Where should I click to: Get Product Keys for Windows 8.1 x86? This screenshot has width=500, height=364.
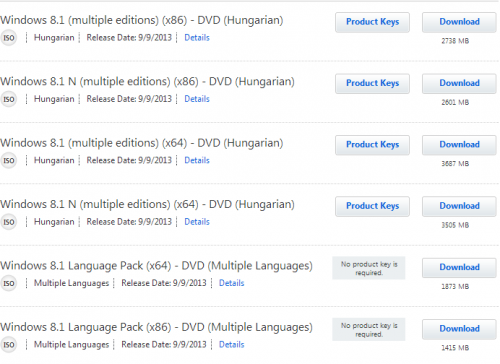point(372,22)
